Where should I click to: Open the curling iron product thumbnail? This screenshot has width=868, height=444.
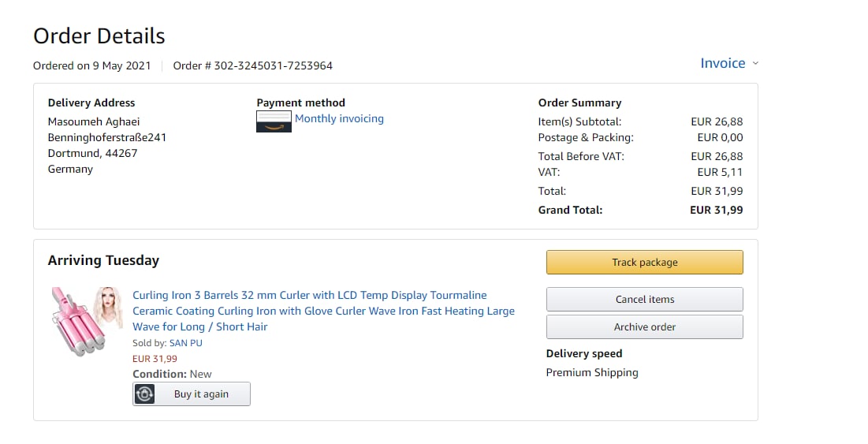(x=87, y=321)
